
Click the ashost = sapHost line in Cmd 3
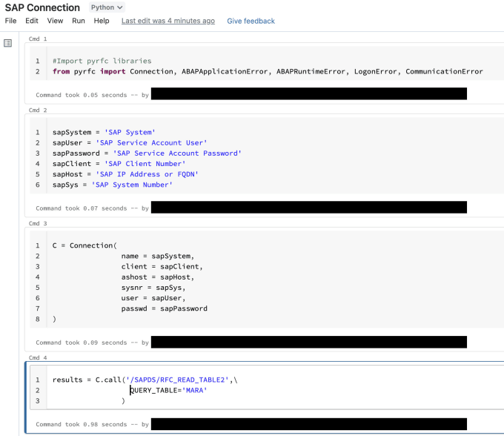(157, 277)
